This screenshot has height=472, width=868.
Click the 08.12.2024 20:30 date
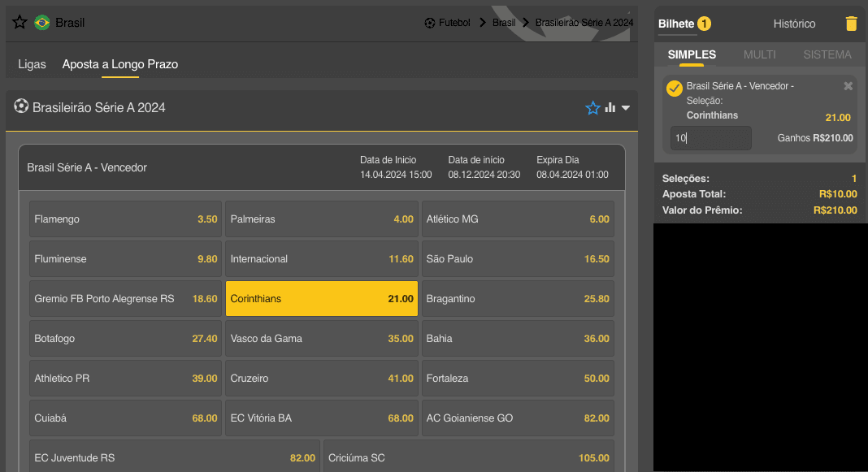point(484,175)
